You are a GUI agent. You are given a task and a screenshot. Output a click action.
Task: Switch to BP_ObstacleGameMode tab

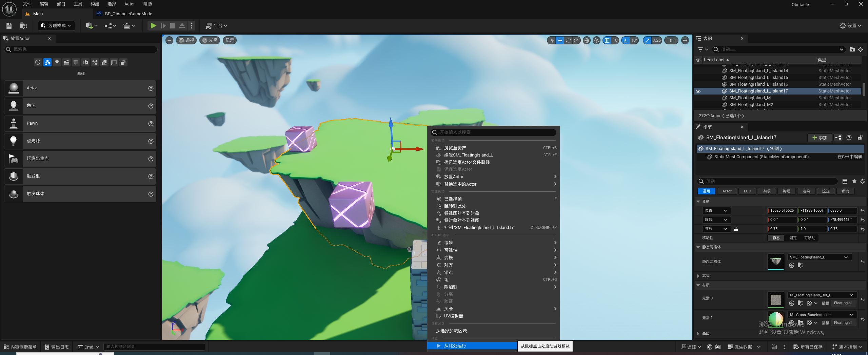[129, 14]
